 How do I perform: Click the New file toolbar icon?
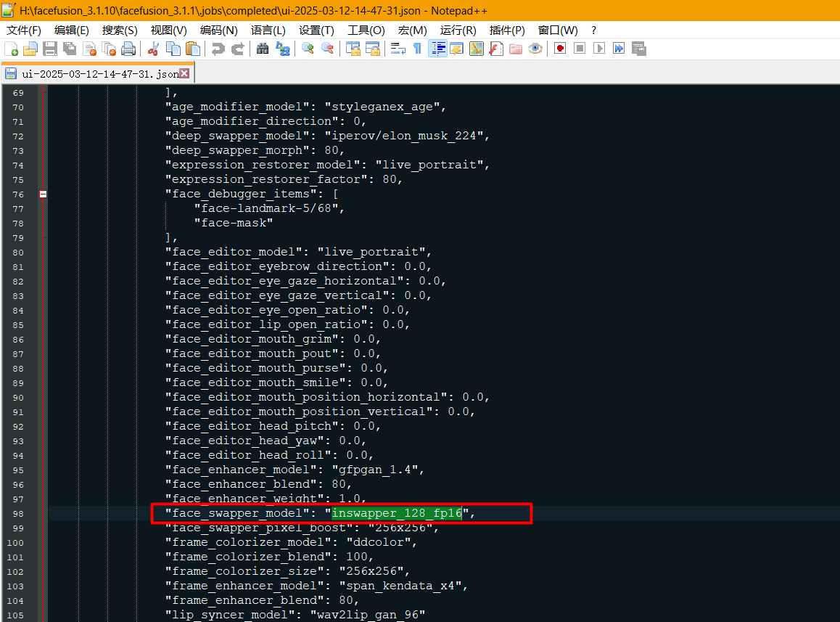pyautogui.click(x=12, y=49)
